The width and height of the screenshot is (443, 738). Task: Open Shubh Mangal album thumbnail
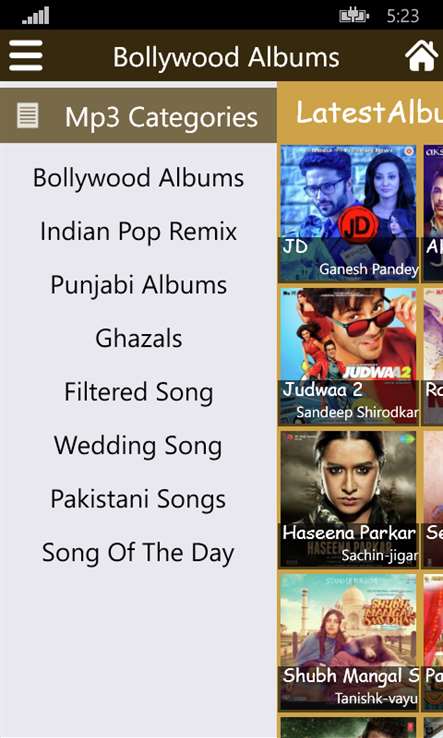(x=349, y=642)
